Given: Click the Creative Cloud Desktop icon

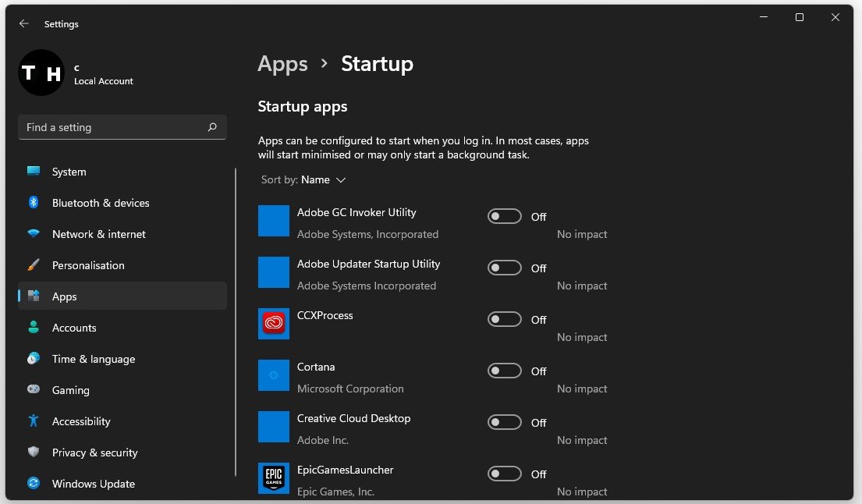Looking at the screenshot, I should [x=274, y=427].
